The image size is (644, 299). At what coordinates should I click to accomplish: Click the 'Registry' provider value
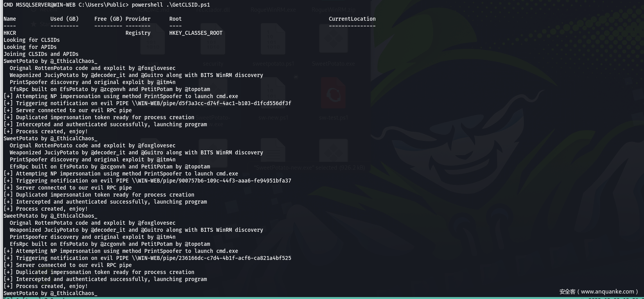pos(138,33)
